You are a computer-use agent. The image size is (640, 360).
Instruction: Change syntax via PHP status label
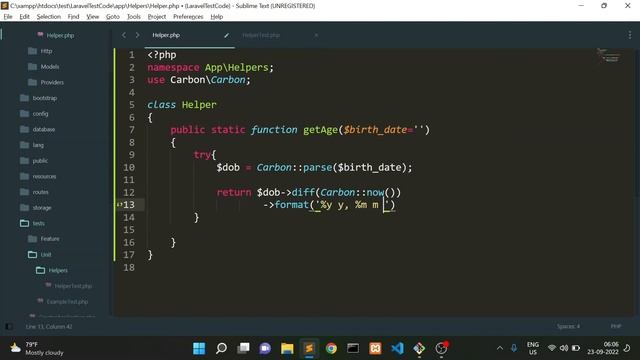pos(616,327)
